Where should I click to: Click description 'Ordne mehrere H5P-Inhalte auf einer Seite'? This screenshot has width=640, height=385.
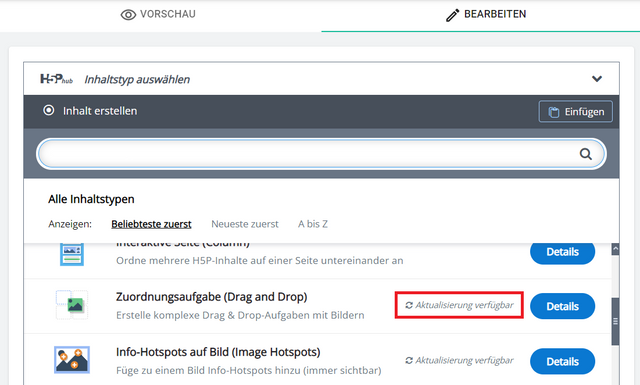pos(260,260)
